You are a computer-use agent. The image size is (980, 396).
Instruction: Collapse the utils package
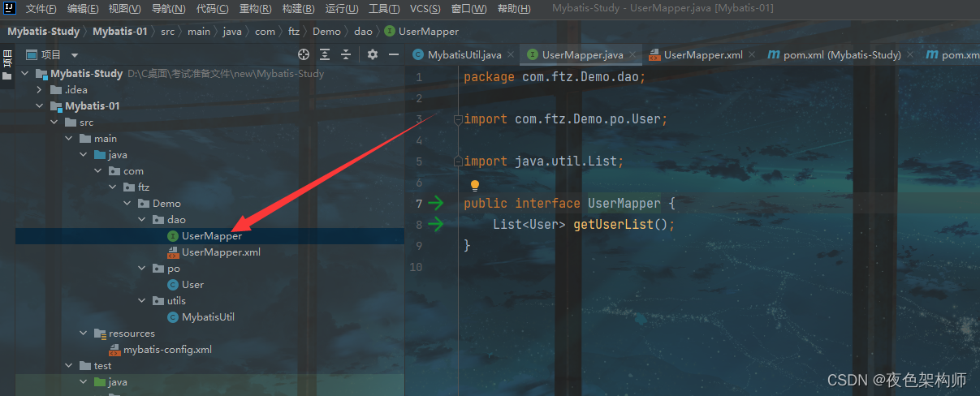(141, 300)
